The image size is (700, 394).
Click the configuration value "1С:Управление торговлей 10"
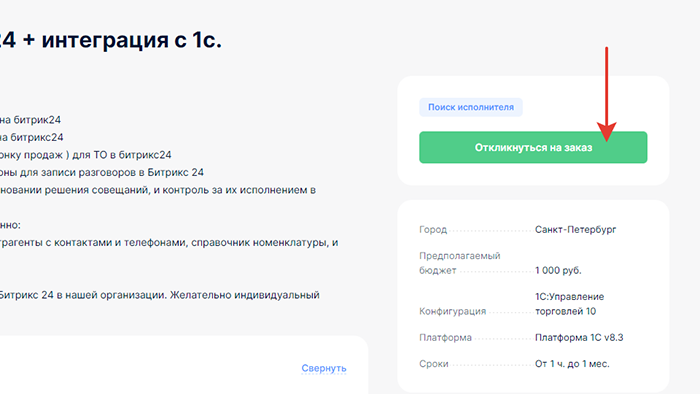pyautogui.click(x=570, y=304)
